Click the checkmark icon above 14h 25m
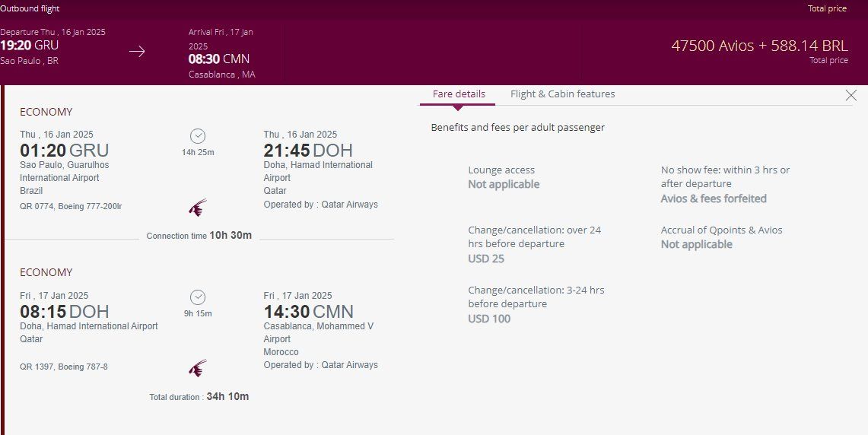868x435 pixels. [x=198, y=136]
